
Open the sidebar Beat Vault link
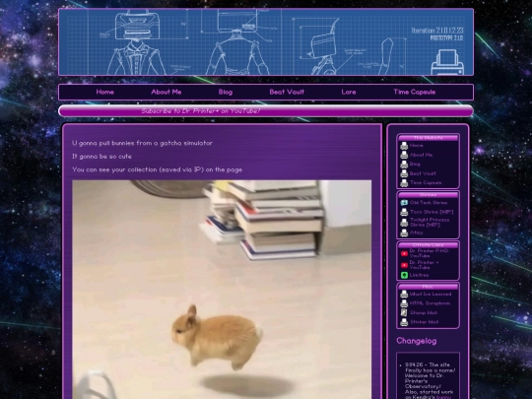423,173
